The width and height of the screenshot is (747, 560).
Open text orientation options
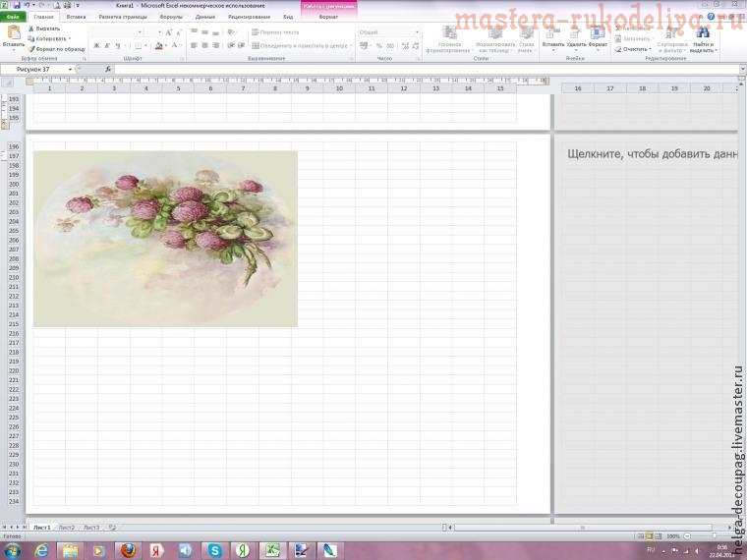pos(232,31)
